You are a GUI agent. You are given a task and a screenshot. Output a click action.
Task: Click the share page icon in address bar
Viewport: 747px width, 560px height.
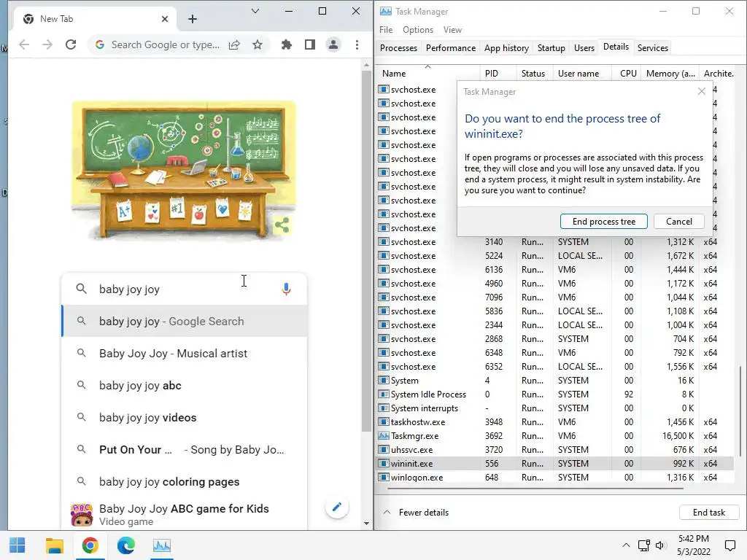234,44
